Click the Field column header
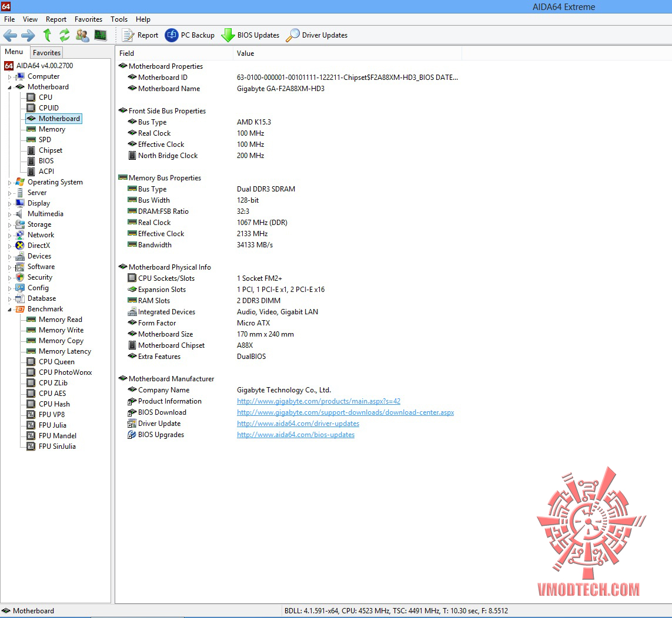 pyautogui.click(x=175, y=53)
